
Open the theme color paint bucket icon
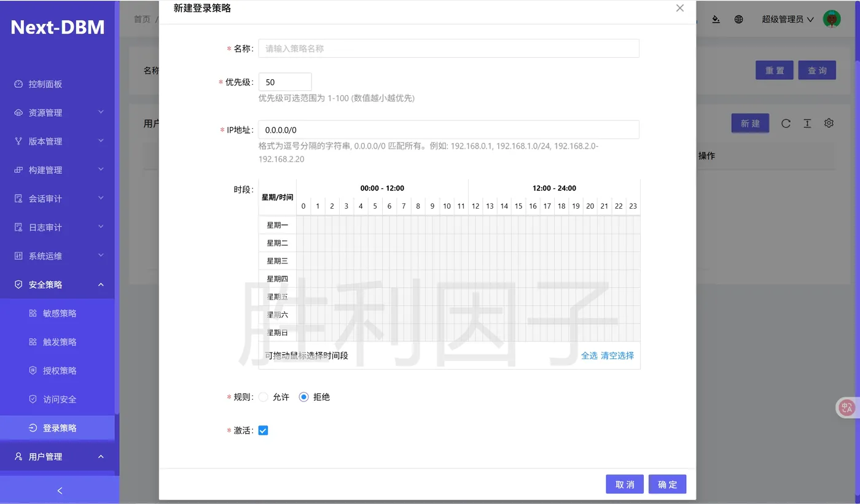[x=716, y=19]
